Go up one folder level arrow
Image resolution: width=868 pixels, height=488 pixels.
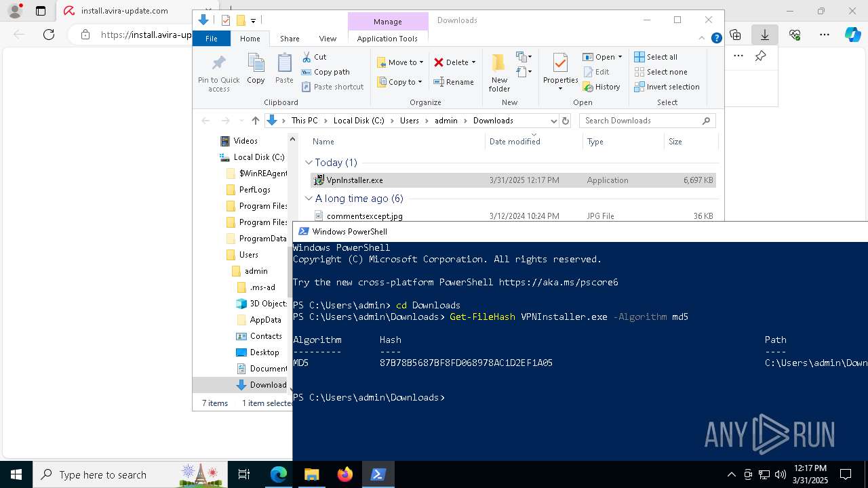point(255,121)
